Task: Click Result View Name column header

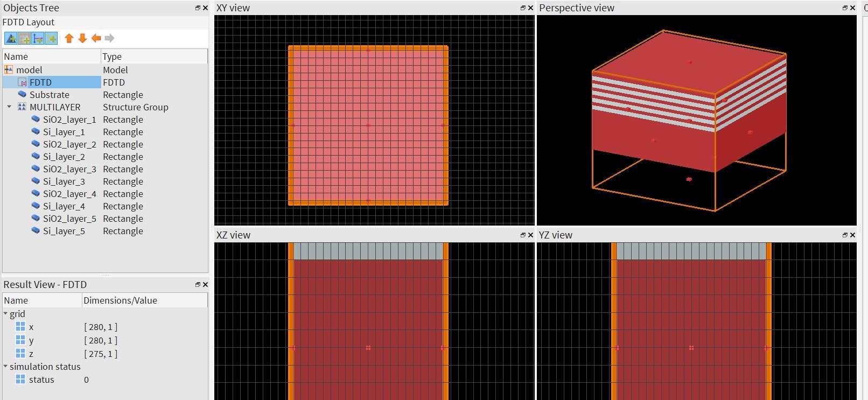Action: (x=42, y=300)
